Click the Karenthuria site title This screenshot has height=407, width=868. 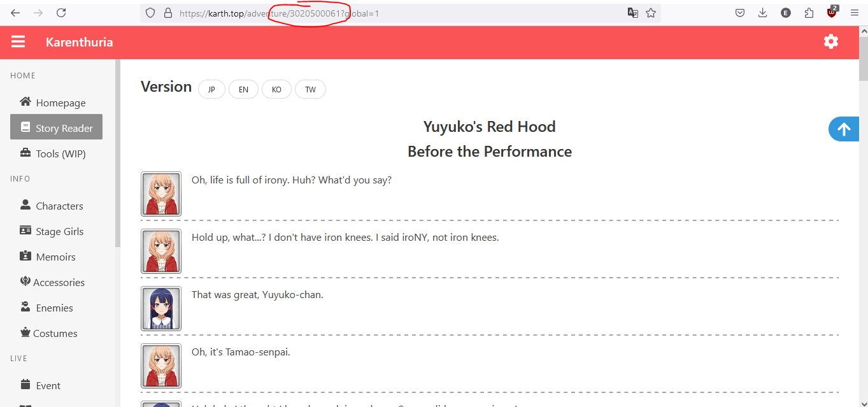pos(79,42)
